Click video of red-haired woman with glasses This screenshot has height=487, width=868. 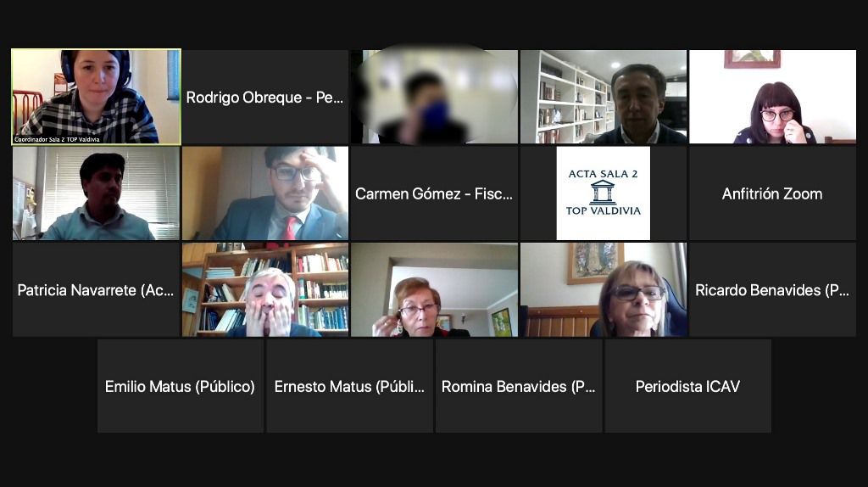435,290
